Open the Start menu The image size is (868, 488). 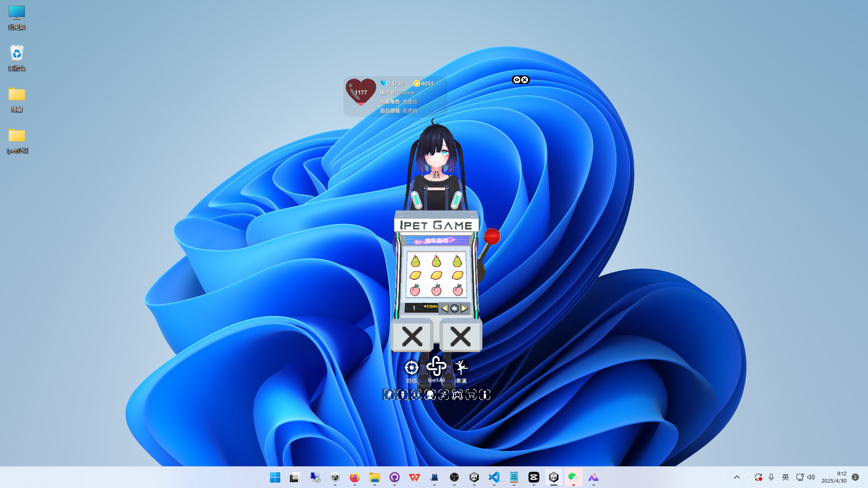tap(275, 477)
